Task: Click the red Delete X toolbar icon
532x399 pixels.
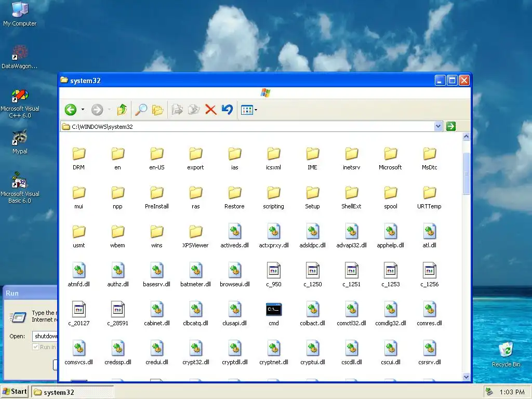Action: click(x=211, y=110)
